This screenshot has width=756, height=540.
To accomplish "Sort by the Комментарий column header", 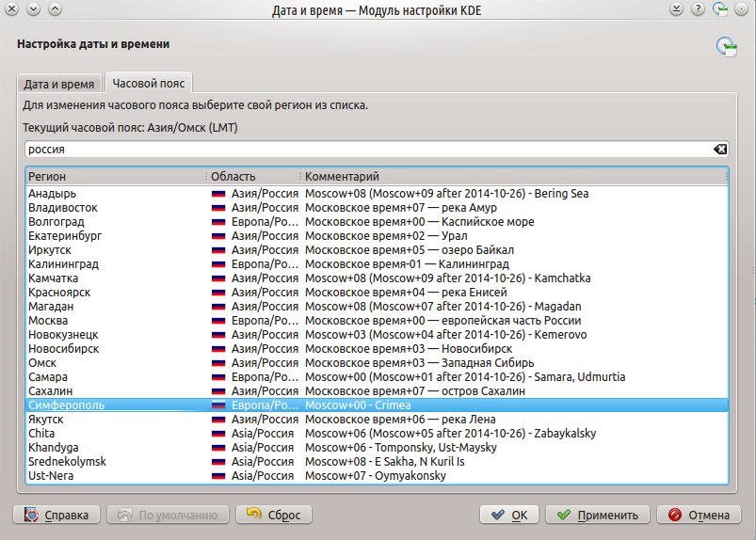I will pyautogui.click(x=514, y=176).
